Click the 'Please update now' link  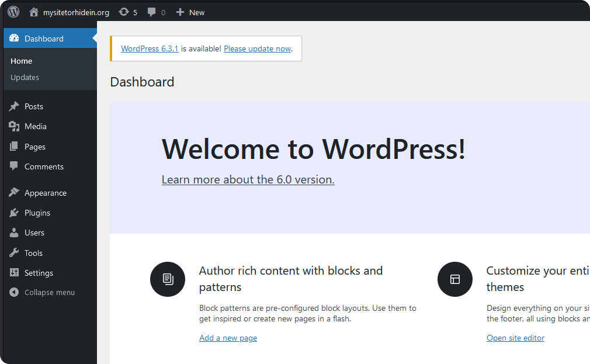257,48
